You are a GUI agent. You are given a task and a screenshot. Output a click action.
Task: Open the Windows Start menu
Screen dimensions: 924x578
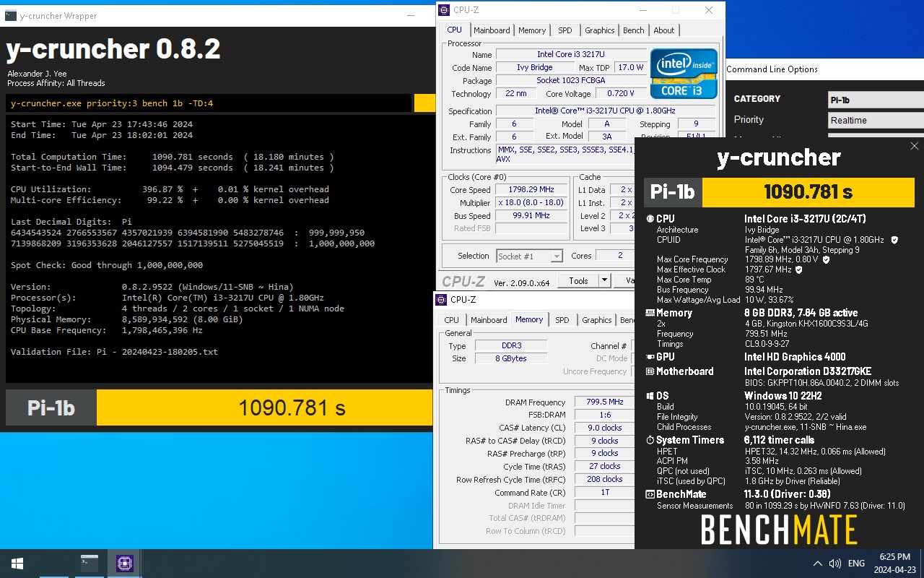17,564
